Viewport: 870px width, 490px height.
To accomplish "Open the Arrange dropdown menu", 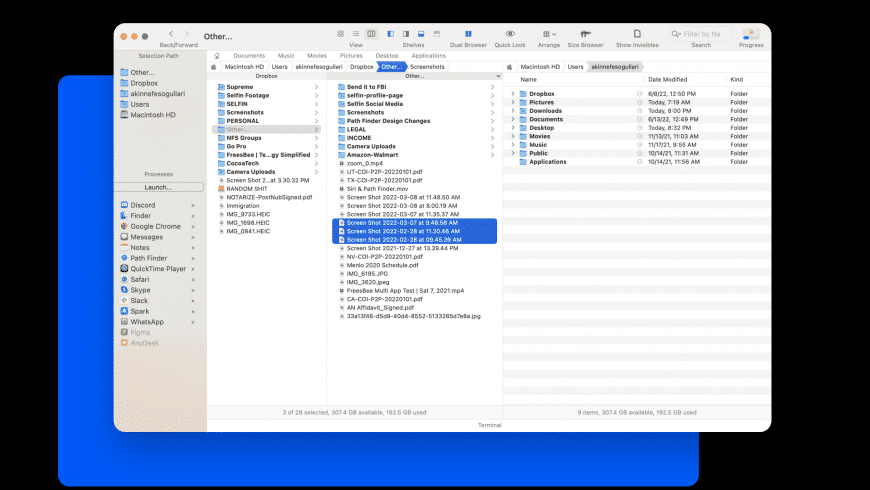I will tap(548, 34).
